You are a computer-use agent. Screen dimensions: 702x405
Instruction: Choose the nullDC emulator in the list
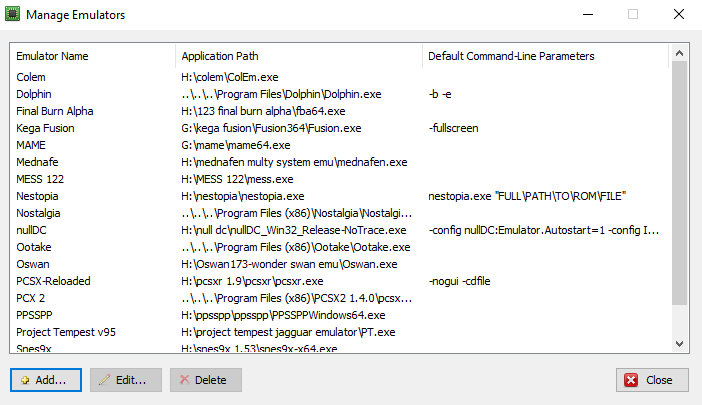click(x=340, y=230)
